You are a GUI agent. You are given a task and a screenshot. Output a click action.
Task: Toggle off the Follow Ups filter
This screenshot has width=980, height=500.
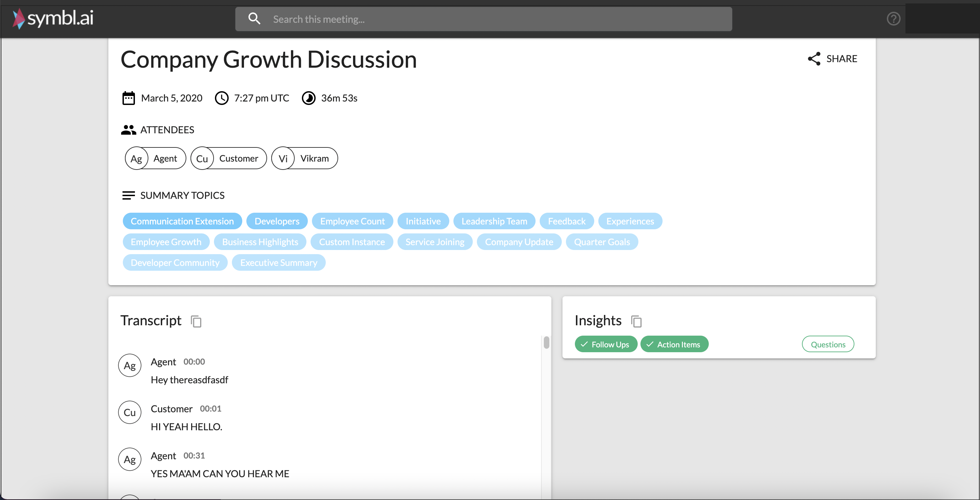[606, 344]
